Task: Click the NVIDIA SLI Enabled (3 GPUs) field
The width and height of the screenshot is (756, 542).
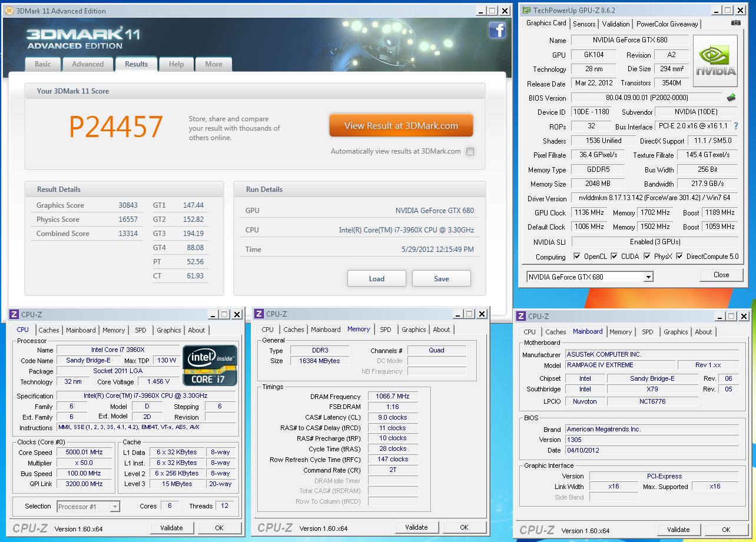Action: click(x=655, y=242)
